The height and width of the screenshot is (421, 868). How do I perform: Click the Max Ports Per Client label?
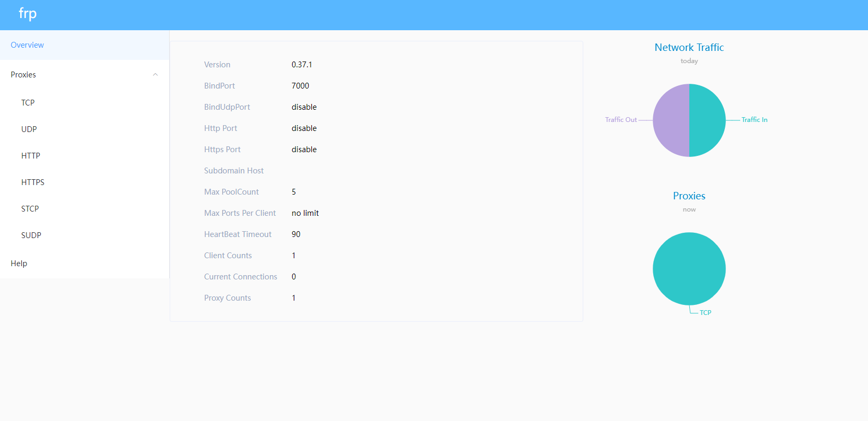240,213
